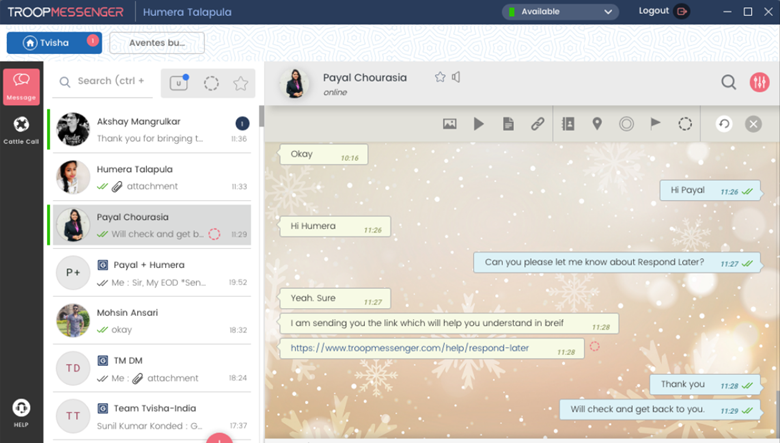Open the troopmessenger respond-later help link
780x443 pixels.
(409, 348)
